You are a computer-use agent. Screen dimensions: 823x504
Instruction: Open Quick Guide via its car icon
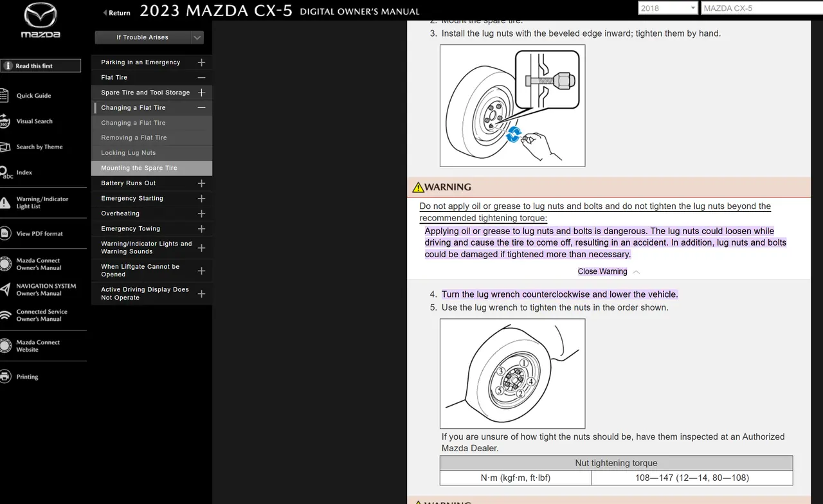(x=5, y=96)
